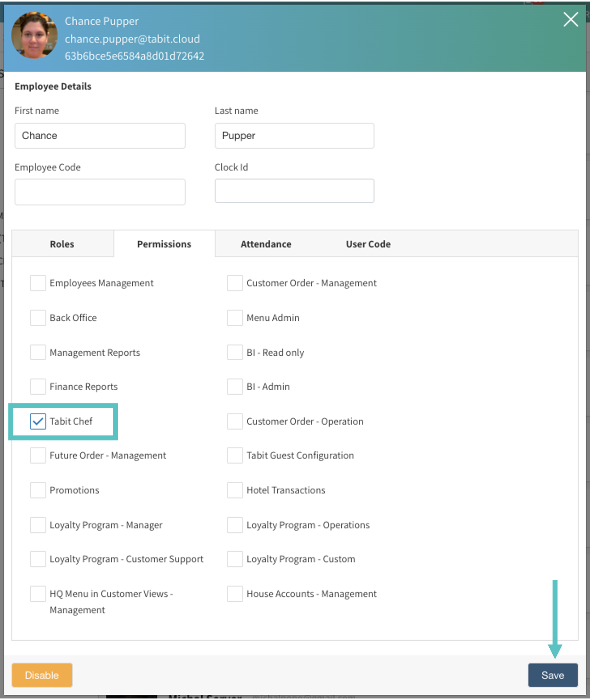Tick the Back Office permission

tap(38, 318)
